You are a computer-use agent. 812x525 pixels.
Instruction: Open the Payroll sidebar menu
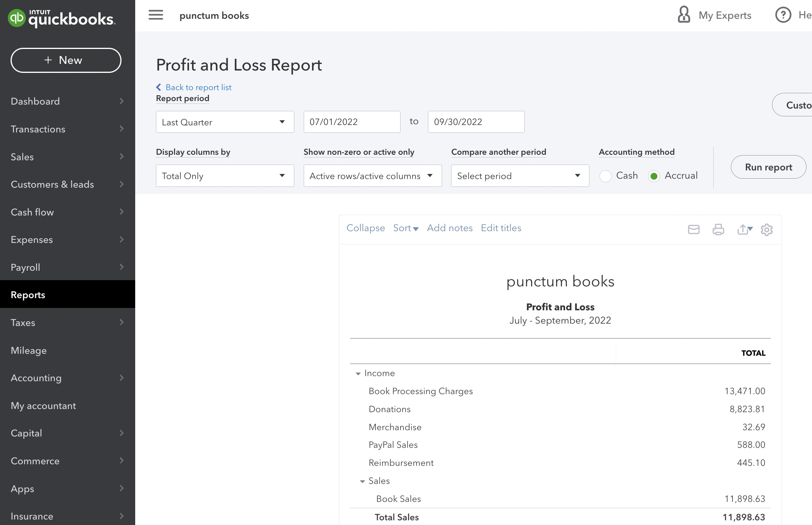(x=67, y=267)
